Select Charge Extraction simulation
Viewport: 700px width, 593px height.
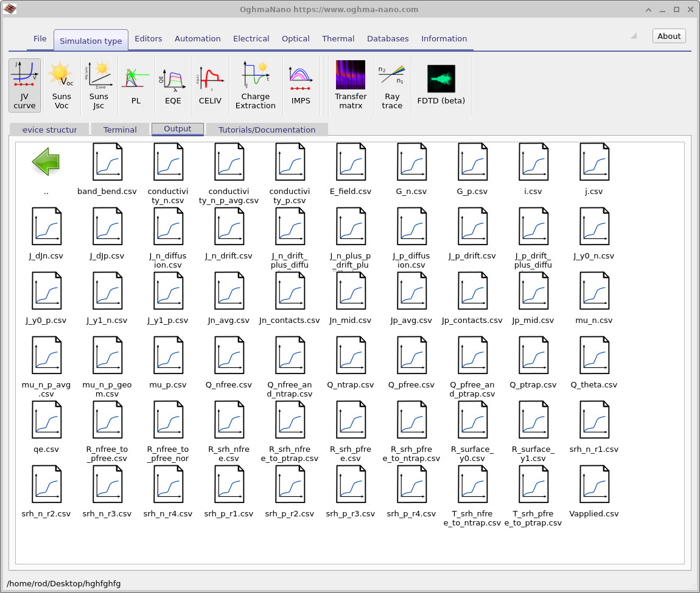pos(256,85)
